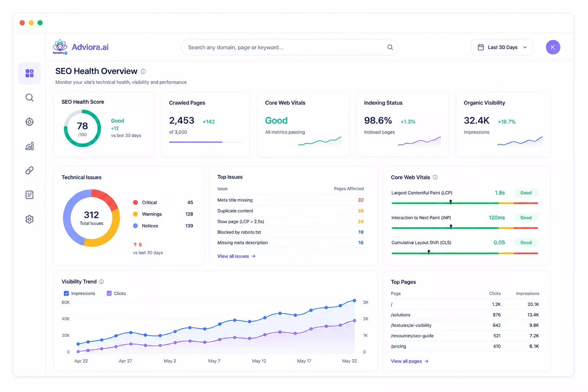
Task: Toggle the Clicks checkbox in Visibility Trend
Action: coord(109,294)
